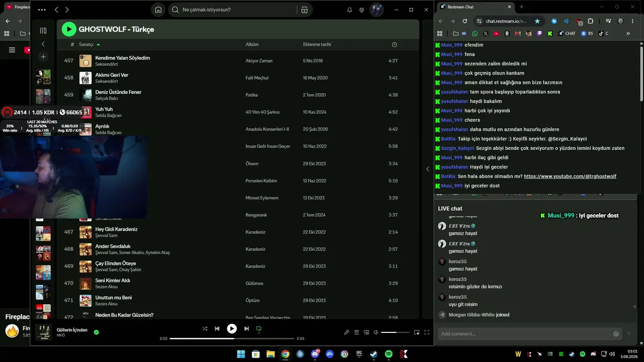644x362 pixels.
Task: Reload the Restream Chat page
Action: click(x=465, y=21)
